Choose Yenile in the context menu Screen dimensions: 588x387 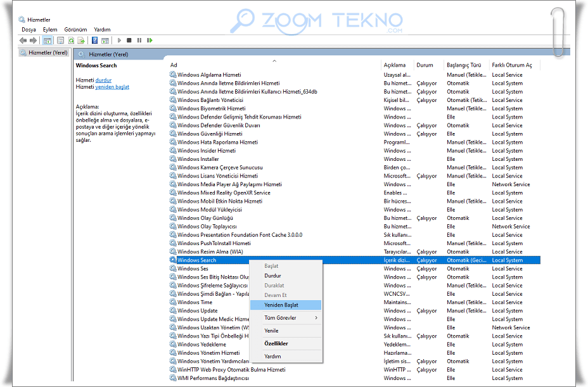286,331
